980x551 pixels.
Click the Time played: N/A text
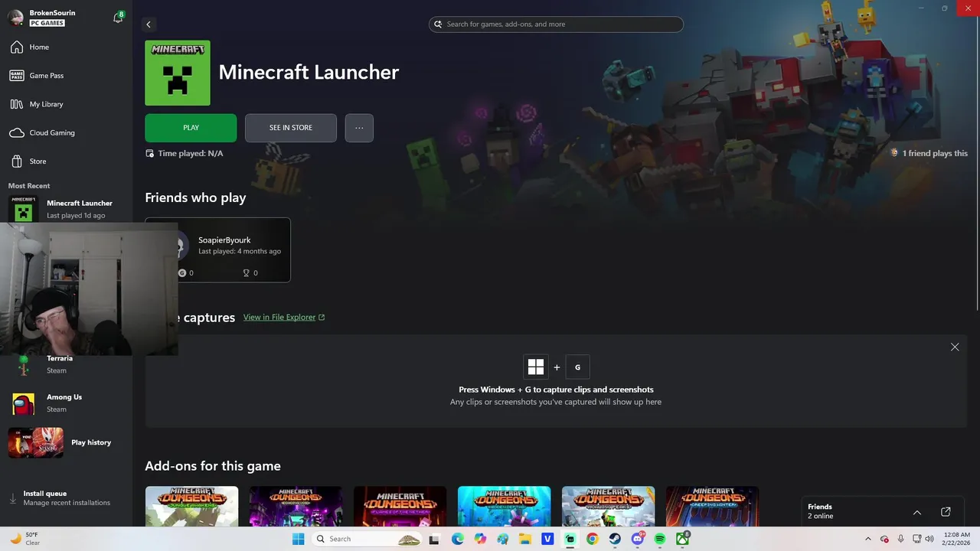pos(185,153)
